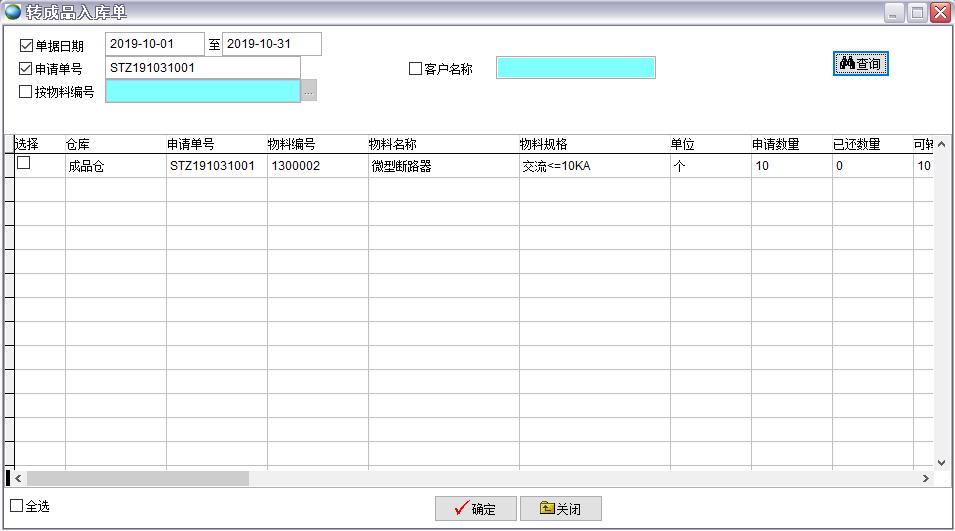Click the binoculars 查询 search button

[860, 63]
